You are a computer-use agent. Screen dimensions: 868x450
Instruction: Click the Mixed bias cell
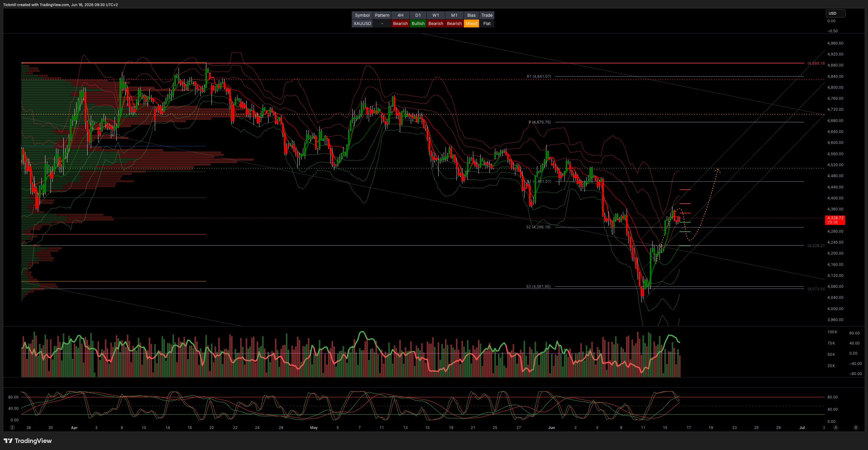(471, 23)
